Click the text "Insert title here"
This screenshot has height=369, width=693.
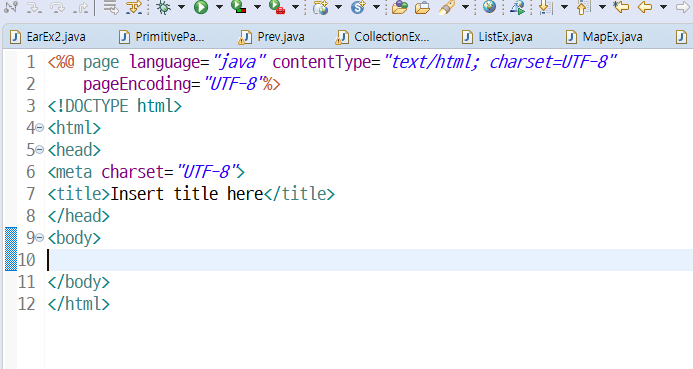coord(187,194)
